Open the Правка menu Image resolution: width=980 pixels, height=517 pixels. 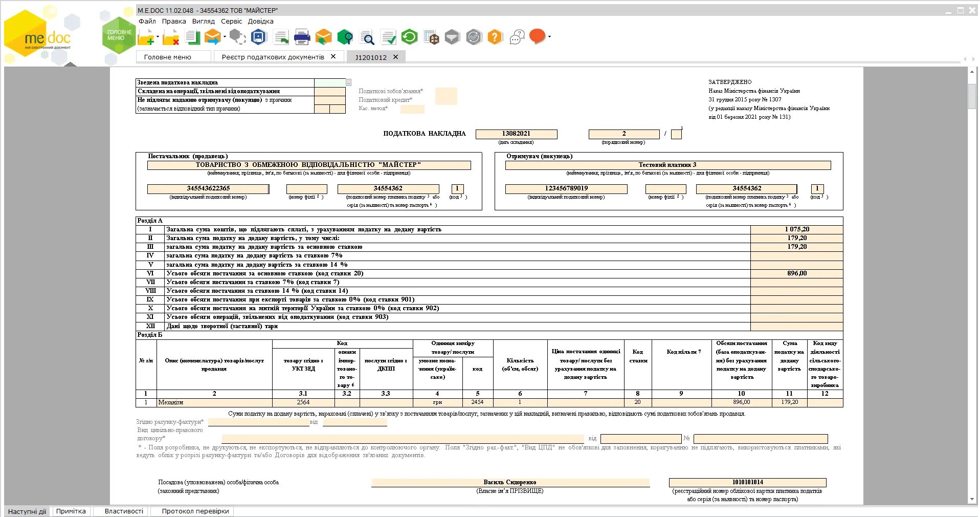pyautogui.click(x=174, y=21)
